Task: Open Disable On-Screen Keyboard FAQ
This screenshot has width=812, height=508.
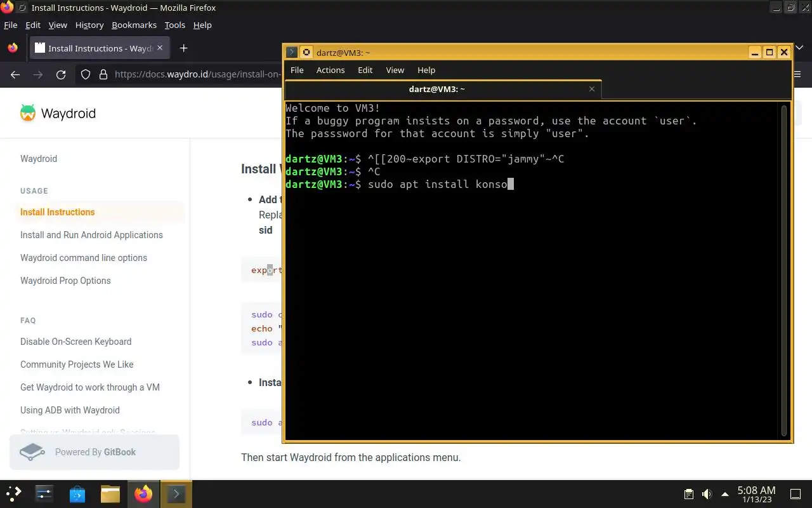Action: pos(76,342)
